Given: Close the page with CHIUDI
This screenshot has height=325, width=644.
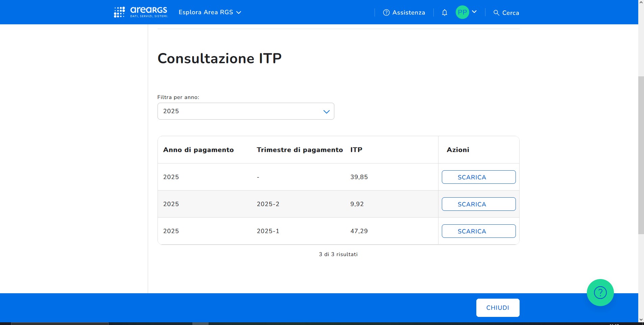Looking at the screenshot, I should click(498, 308).
